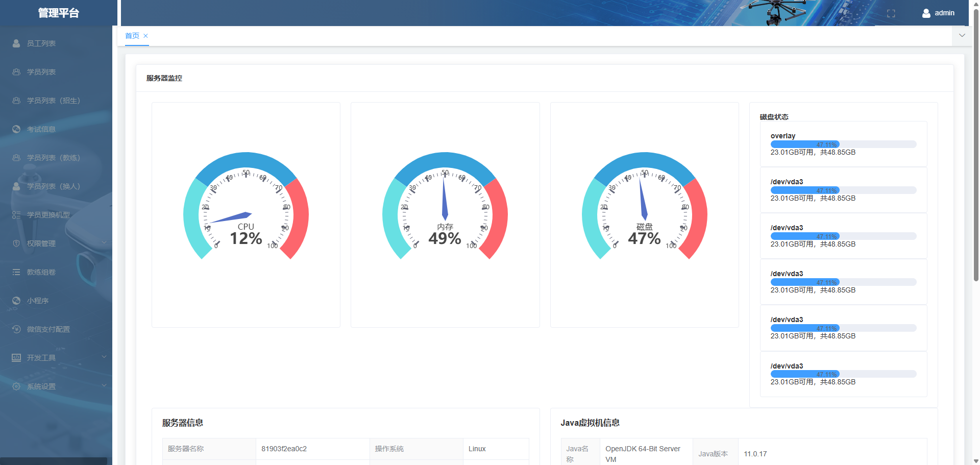The height and width of the screenshot is (465, 980).
Task: Click the 管理平台 title link
Action: (x=59, y=13)
